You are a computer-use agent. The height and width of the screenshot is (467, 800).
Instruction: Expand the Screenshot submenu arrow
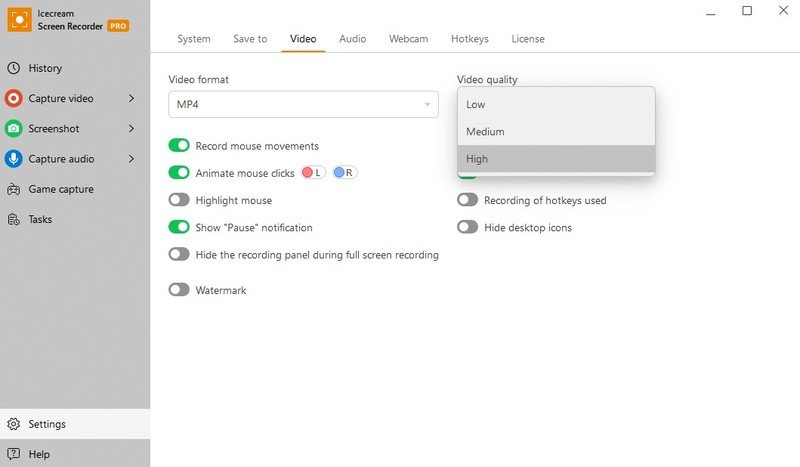[132, 128]
